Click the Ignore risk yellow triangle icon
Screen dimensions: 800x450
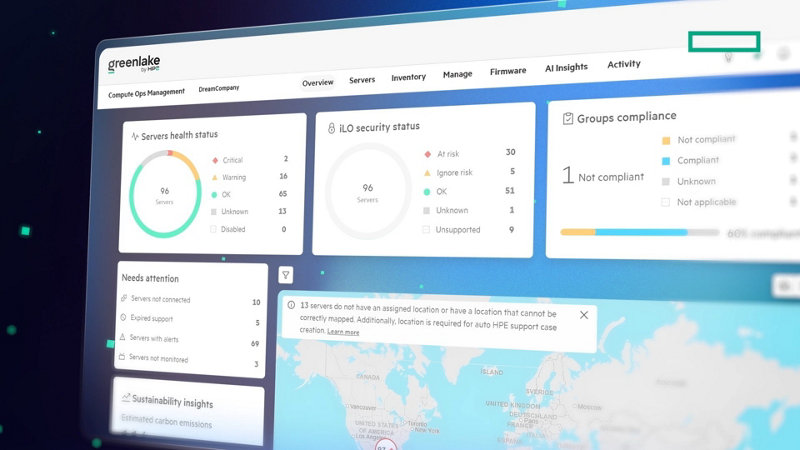[427, 173]
